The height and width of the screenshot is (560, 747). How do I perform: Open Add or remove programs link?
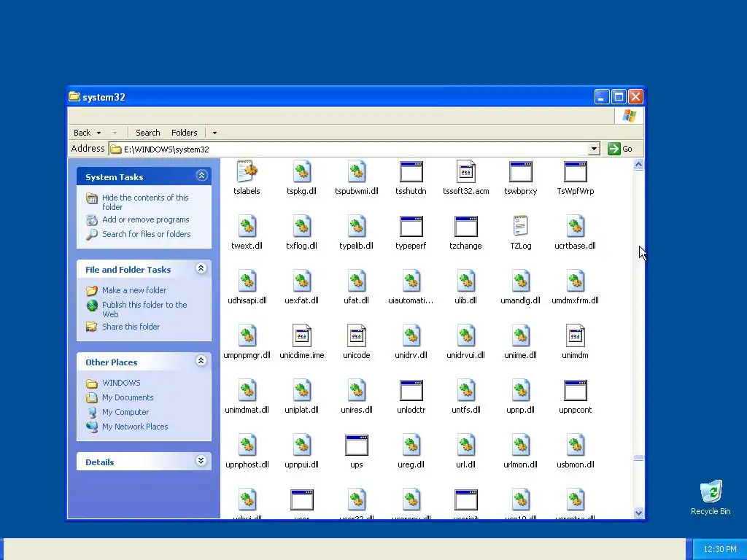146,219
